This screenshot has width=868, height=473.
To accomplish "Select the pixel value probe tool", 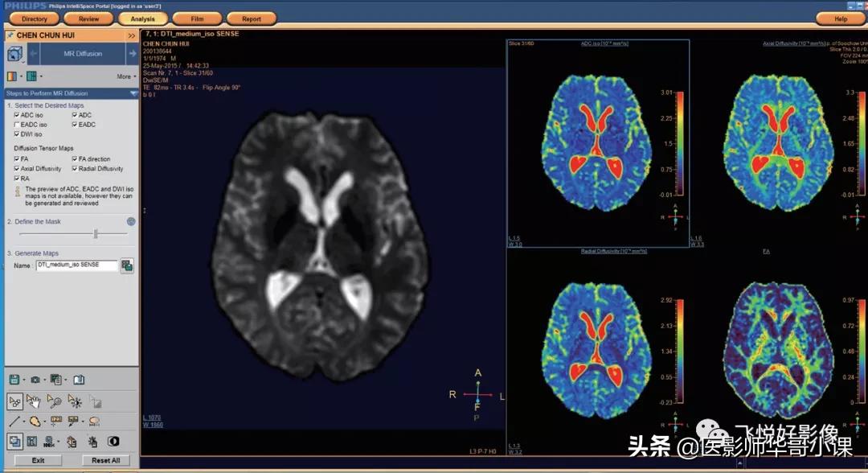I will click(x=56, y=422).
